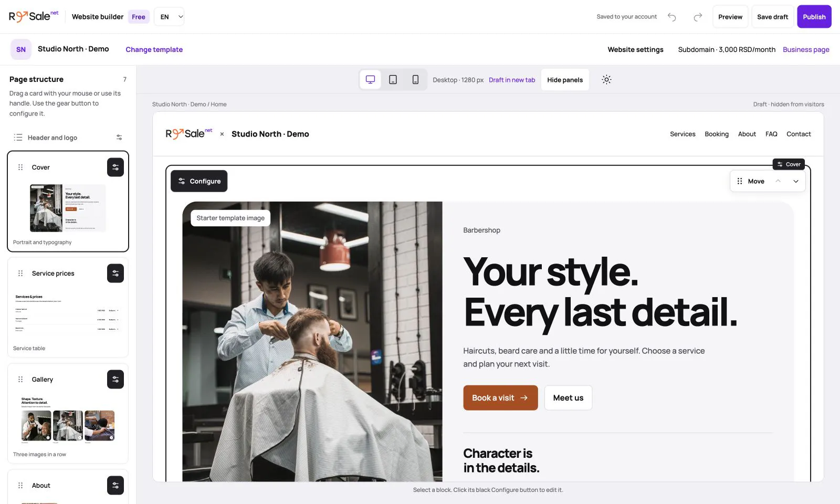Image resolution: width=840 pixels, height=504 pixels.
Task: Open Service prices configure gear button
Action: pos(115,274)
